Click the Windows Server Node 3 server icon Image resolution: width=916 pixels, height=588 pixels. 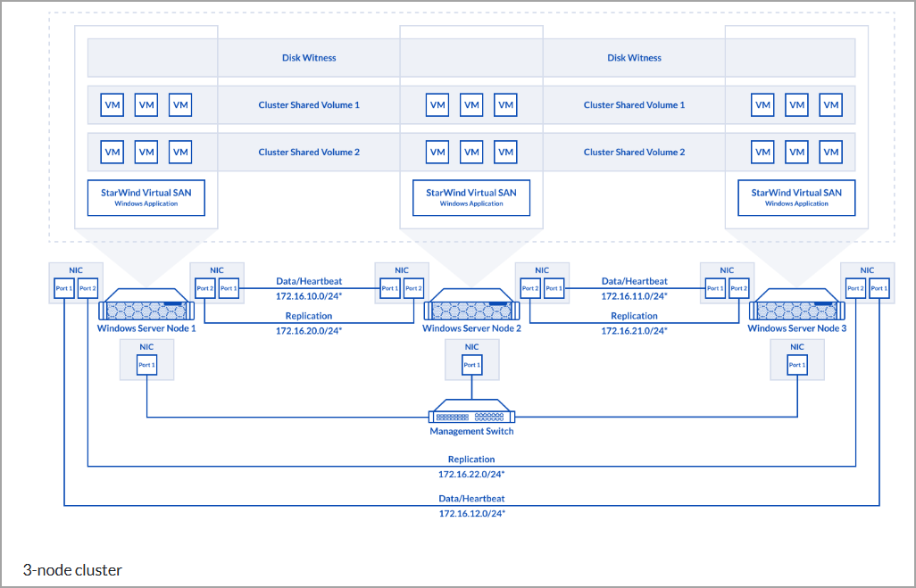tap(796, 311)
